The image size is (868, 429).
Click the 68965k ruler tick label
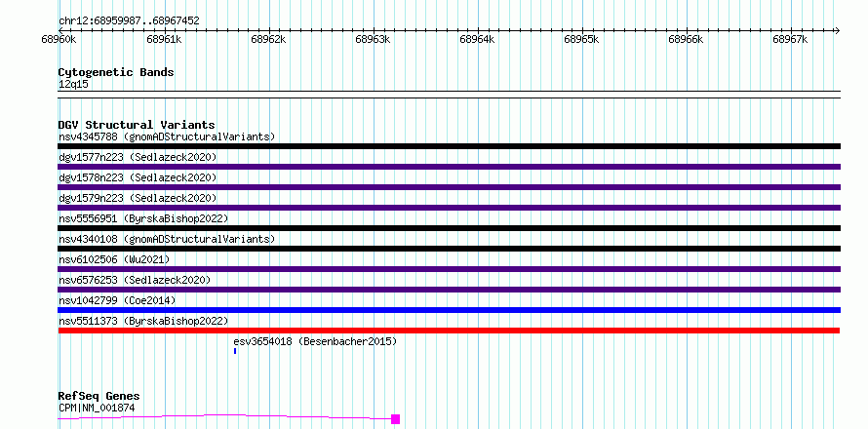[581, 39]
